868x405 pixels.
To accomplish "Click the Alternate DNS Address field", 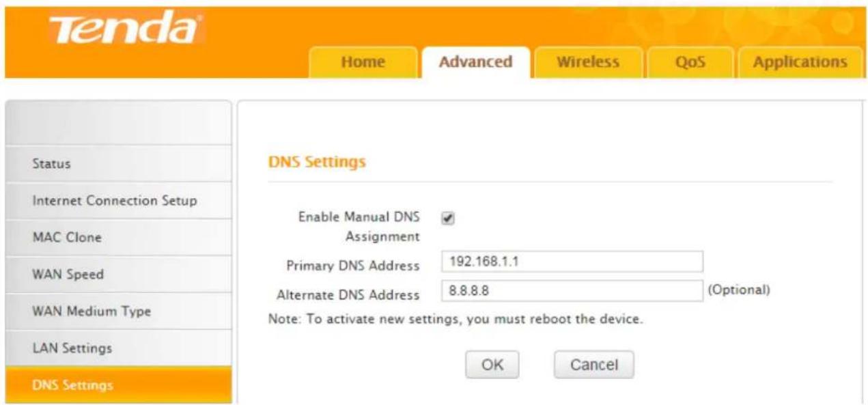I will click(572, 290).
